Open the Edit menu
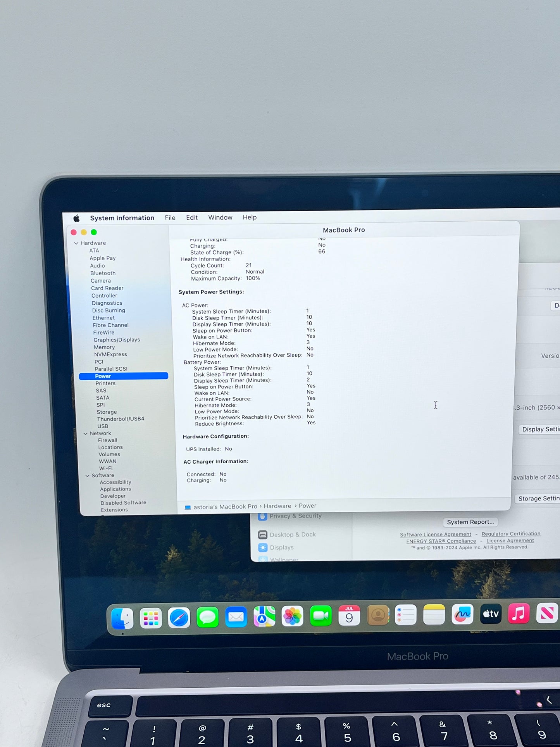560x747 pixels. click(x=192, y=218)
